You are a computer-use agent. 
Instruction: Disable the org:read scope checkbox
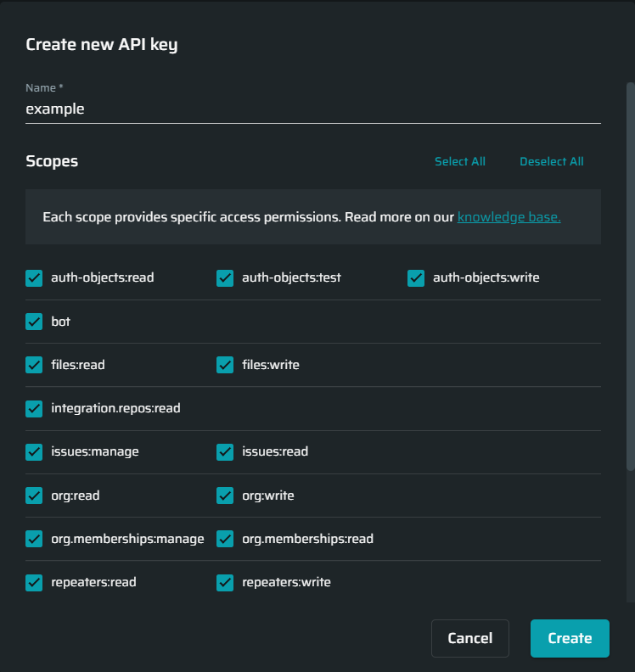[34, 496]
